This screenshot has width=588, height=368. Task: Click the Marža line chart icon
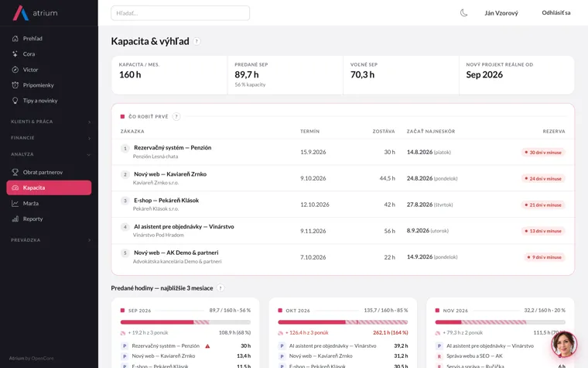pyautogui.click(x=15, y=204)
